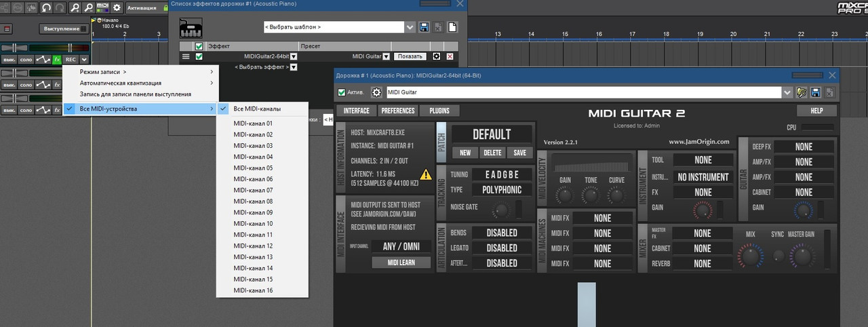868x327 pixels.
Task: Toggle выкл. mute on the first track
Action: 9,60
